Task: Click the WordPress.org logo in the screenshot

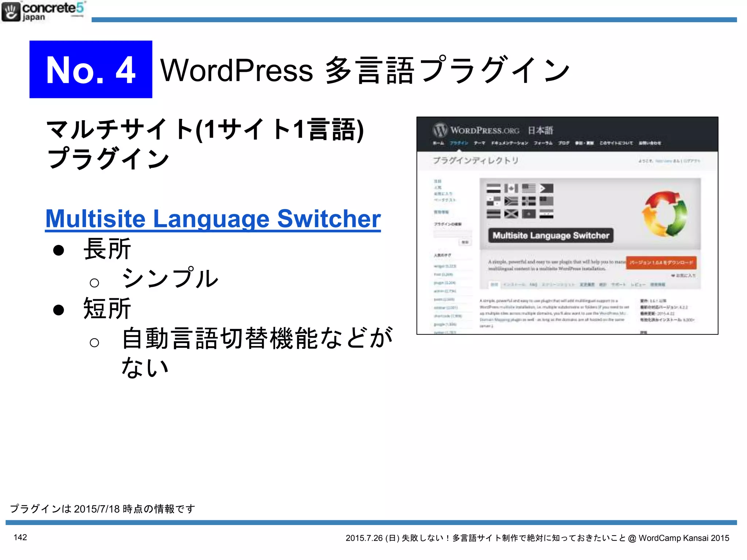Action: click(x=476, y=130)
